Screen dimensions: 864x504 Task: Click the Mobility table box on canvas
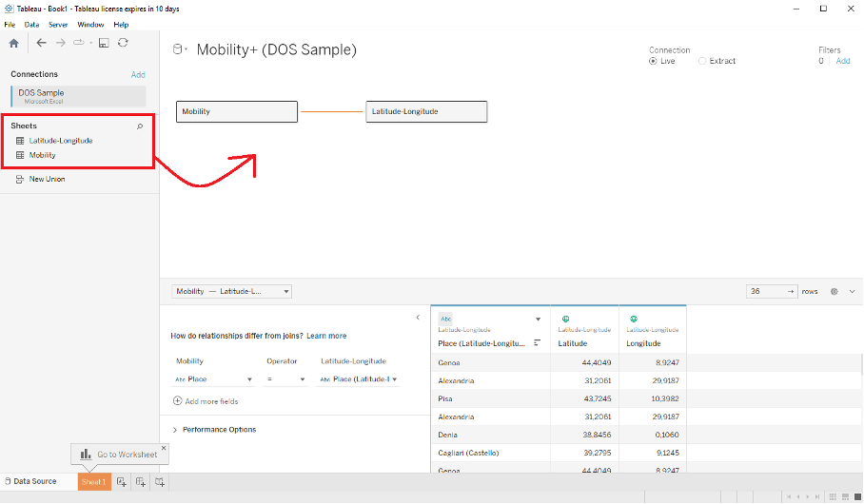[x=237, y=112]
